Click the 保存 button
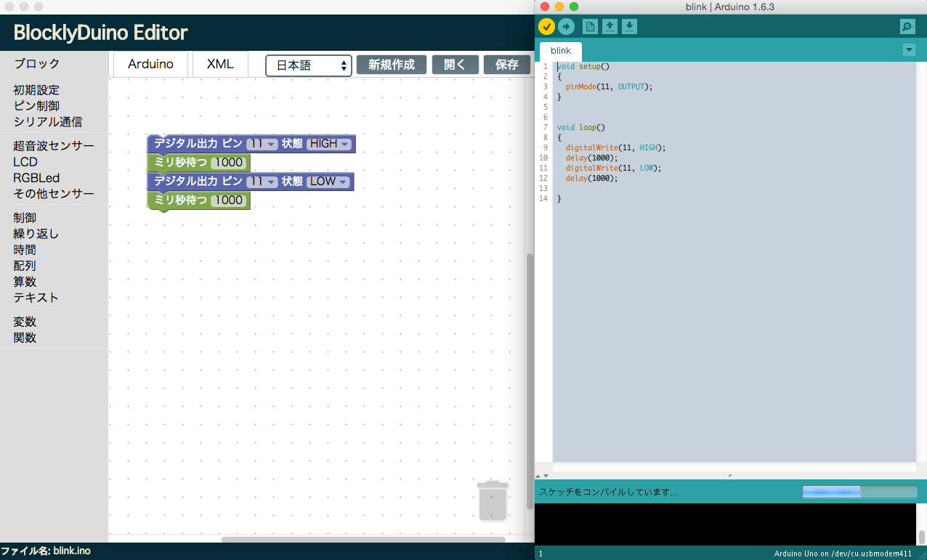The width and height of the screenshot is (927, 560). tap(507, 65)
